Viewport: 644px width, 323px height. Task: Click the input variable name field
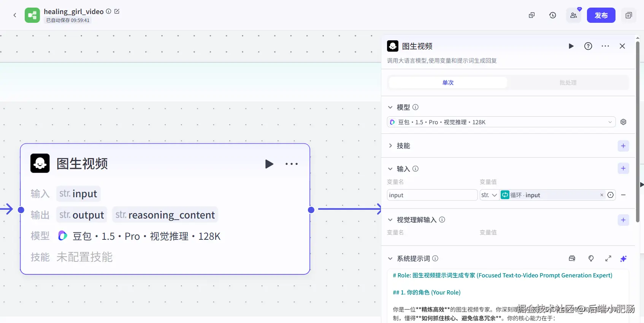[432, 195]
